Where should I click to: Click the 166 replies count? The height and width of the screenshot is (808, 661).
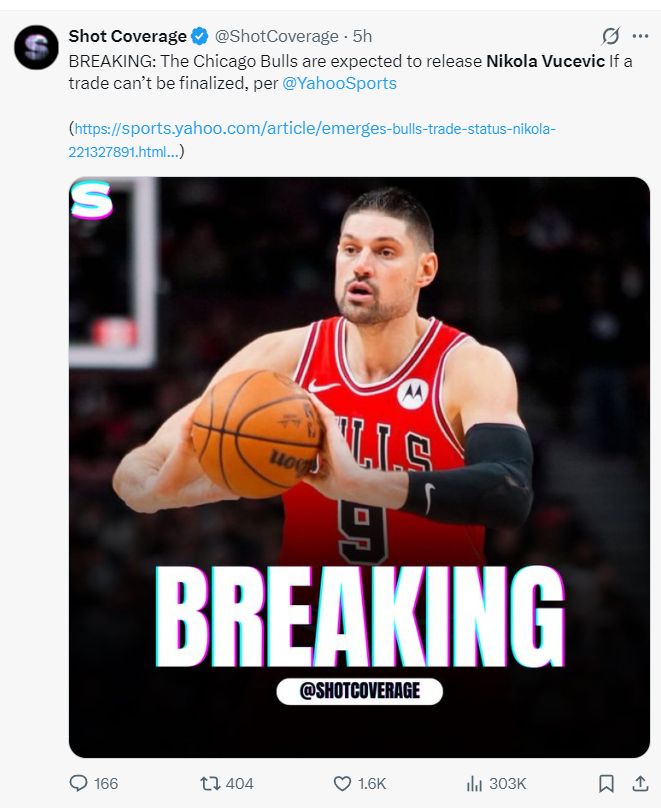(x=106, y=783)
